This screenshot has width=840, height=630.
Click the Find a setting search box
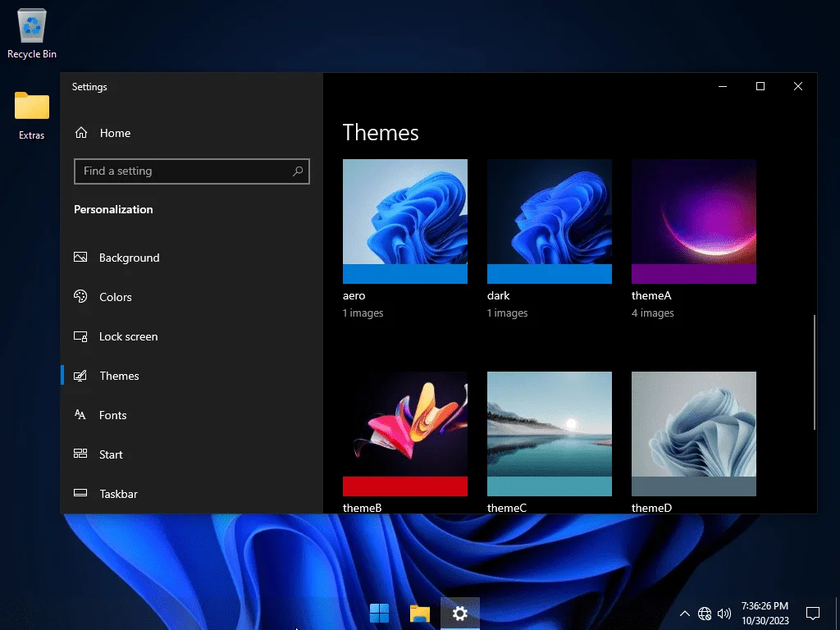coord(192,171)
